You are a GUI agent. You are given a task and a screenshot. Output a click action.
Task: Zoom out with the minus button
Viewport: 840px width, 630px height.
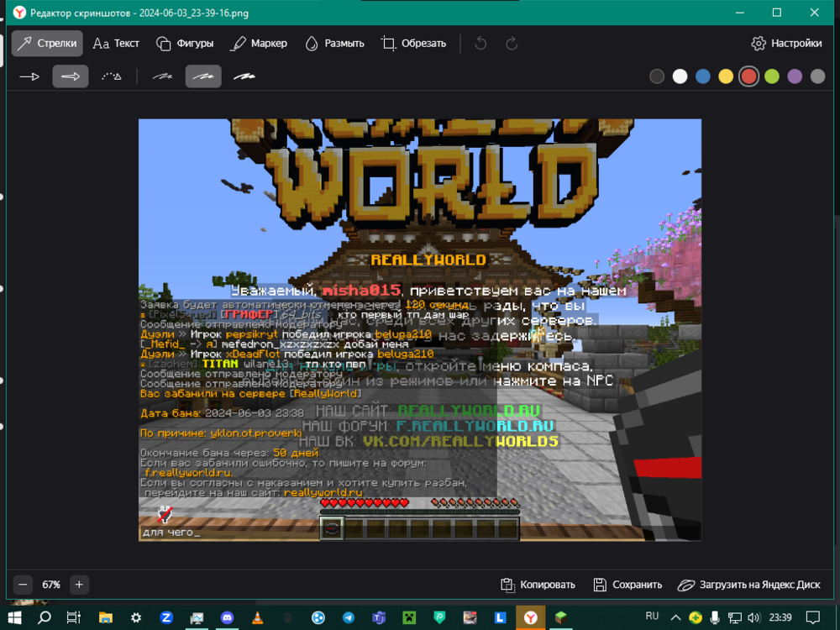[23, 585]
